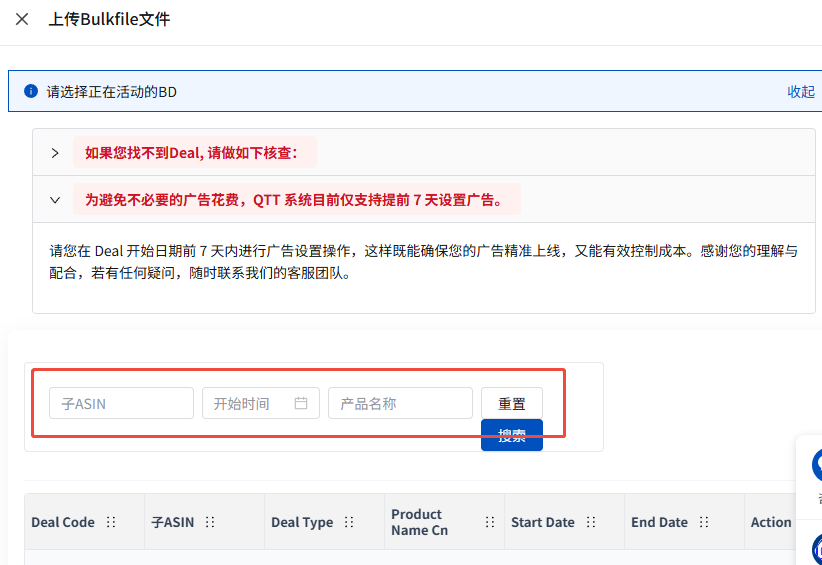Click the Deal Type column grip icon
Viewport: 822px width, 565px height.
click(x=349, y=522)
